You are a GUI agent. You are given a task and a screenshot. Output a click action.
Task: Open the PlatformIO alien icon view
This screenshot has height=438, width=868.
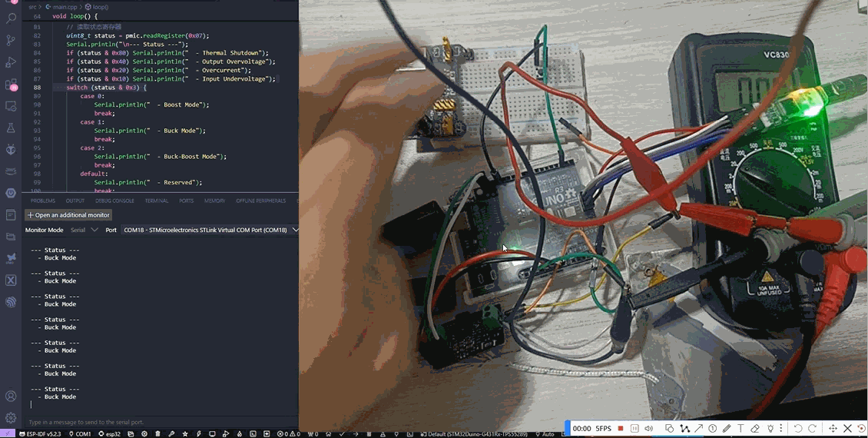[11, 149]
